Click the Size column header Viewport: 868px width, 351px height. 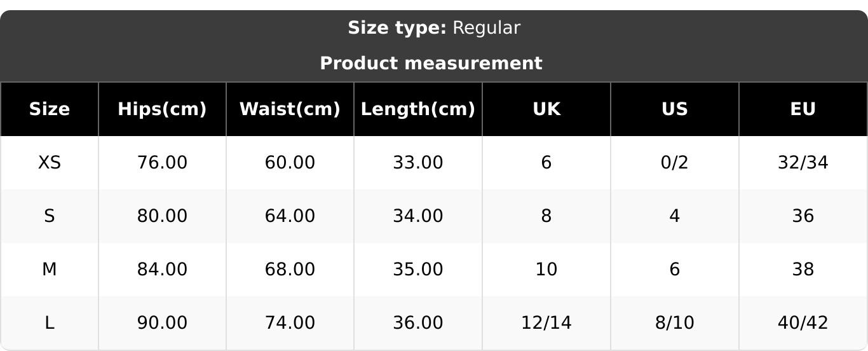[50, 109]
